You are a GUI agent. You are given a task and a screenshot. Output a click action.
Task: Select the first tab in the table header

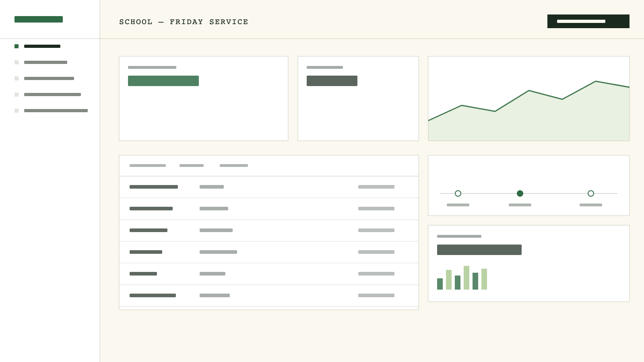pyautogui.click(x=148, y=166)
